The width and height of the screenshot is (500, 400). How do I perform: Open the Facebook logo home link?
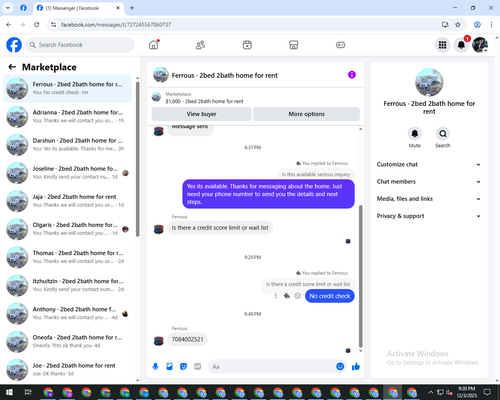click(x=14, y=45)
